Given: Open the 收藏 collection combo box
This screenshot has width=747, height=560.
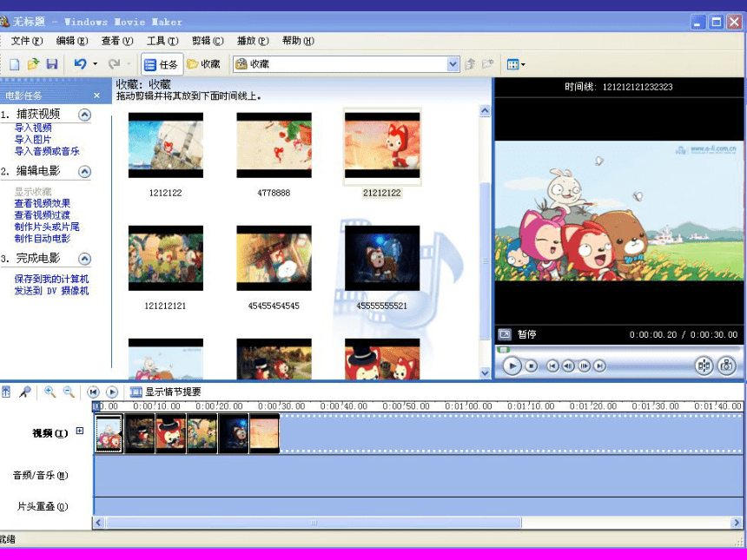Looking at the screenshot, I should click(x=347, y=63).
